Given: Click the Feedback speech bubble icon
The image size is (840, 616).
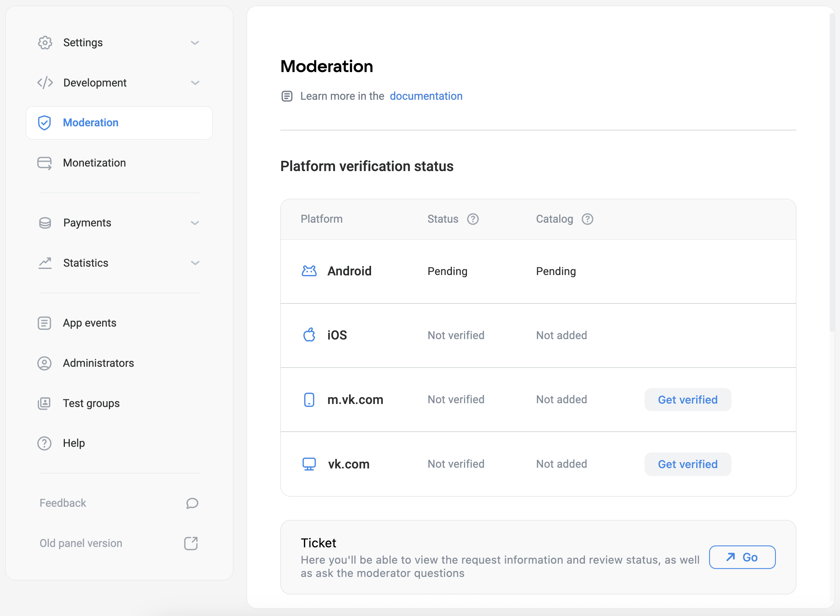Looking at the screenshot, I should [192, 503].
